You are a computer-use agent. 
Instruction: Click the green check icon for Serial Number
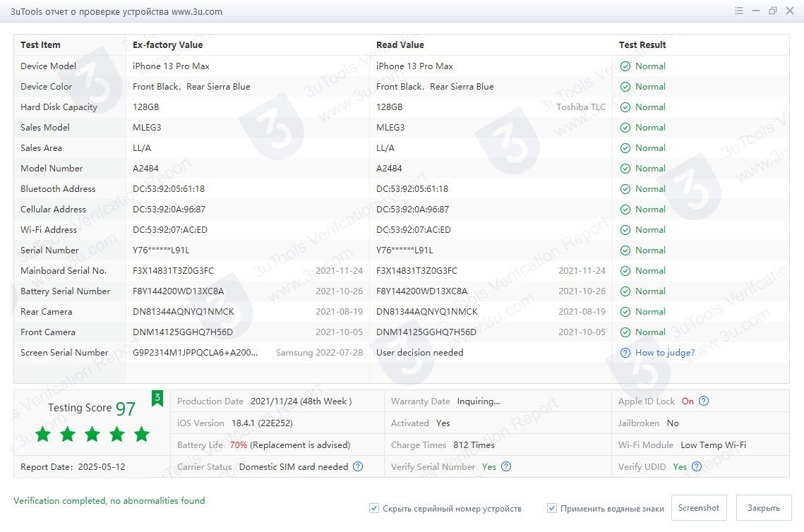click(x=625, y=250)
